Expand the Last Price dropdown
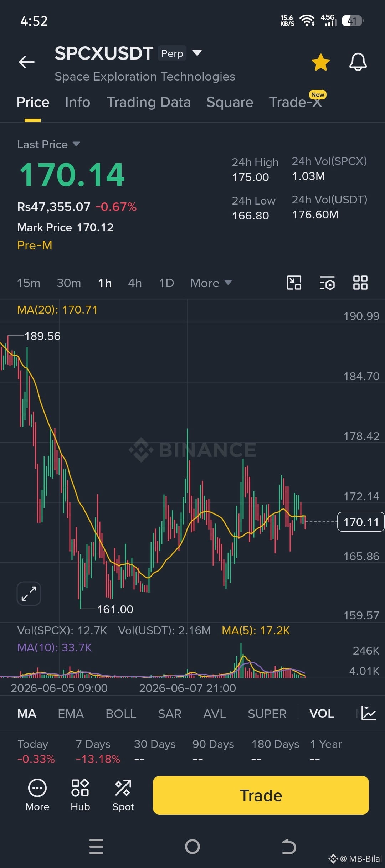 48,144
